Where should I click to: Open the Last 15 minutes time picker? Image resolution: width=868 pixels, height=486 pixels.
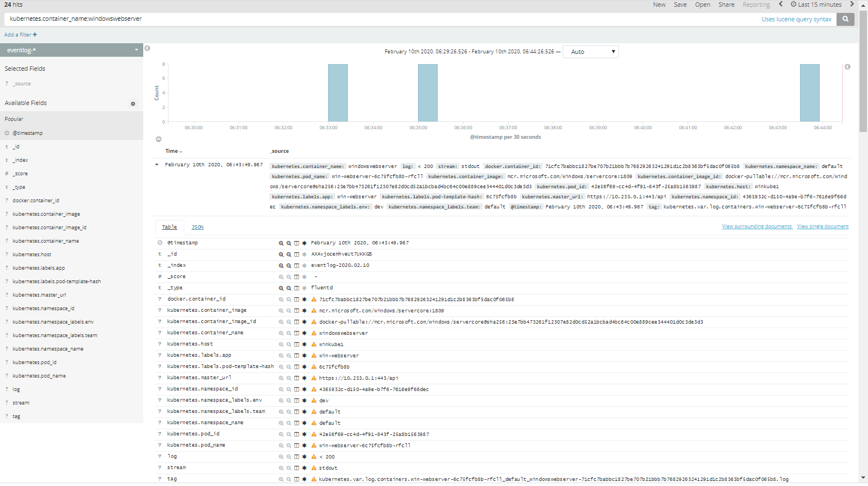[816, 4]
